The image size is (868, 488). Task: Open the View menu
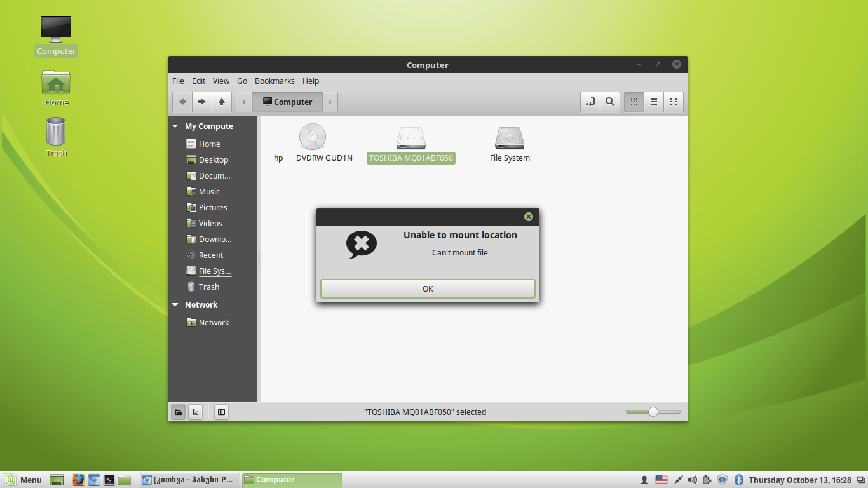pyautogui.click(x=221, y=81)
